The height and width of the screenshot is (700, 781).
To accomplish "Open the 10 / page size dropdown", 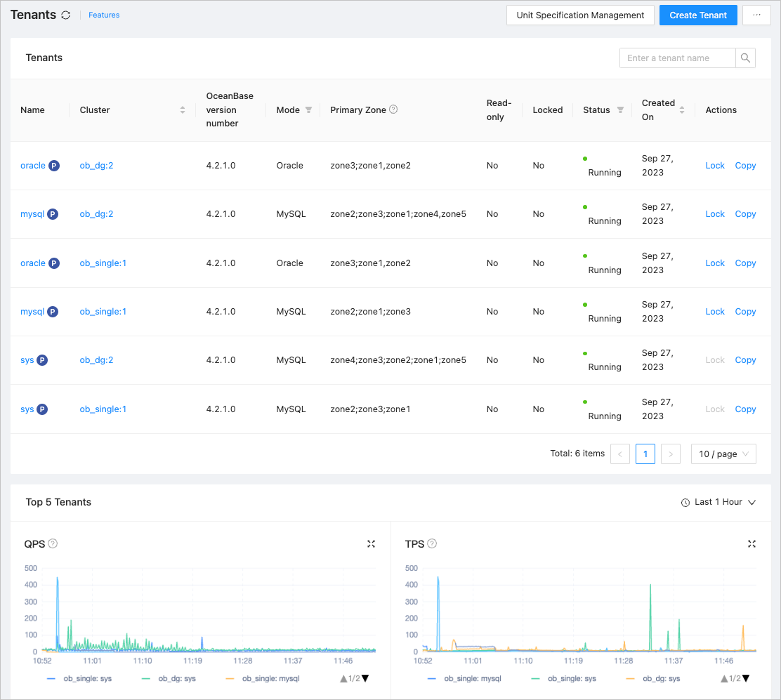I will pyautogui.click(x=723, y=454).
